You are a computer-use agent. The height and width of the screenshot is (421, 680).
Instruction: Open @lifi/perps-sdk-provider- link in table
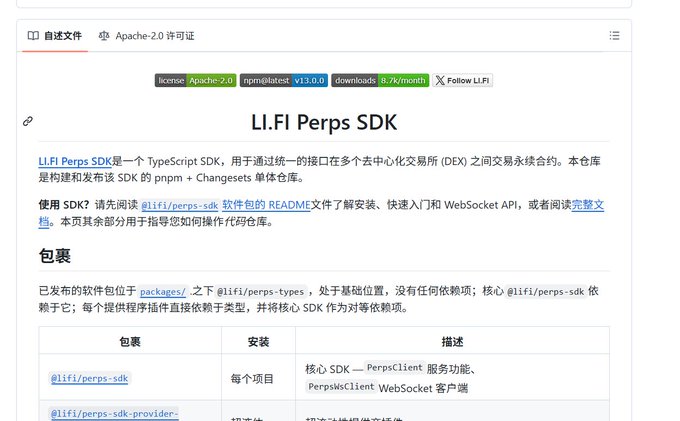click(x=114, y=414)
